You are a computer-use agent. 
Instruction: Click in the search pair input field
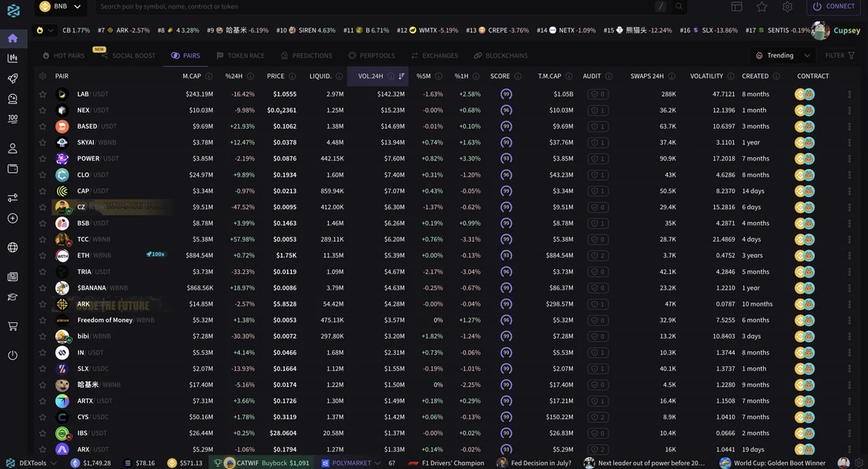376,6
